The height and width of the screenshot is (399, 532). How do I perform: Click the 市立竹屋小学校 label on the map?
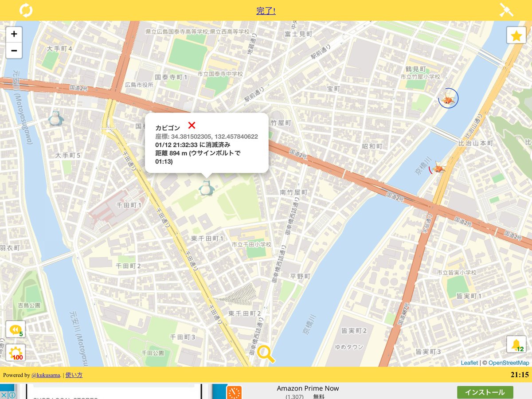pos(420,77)
